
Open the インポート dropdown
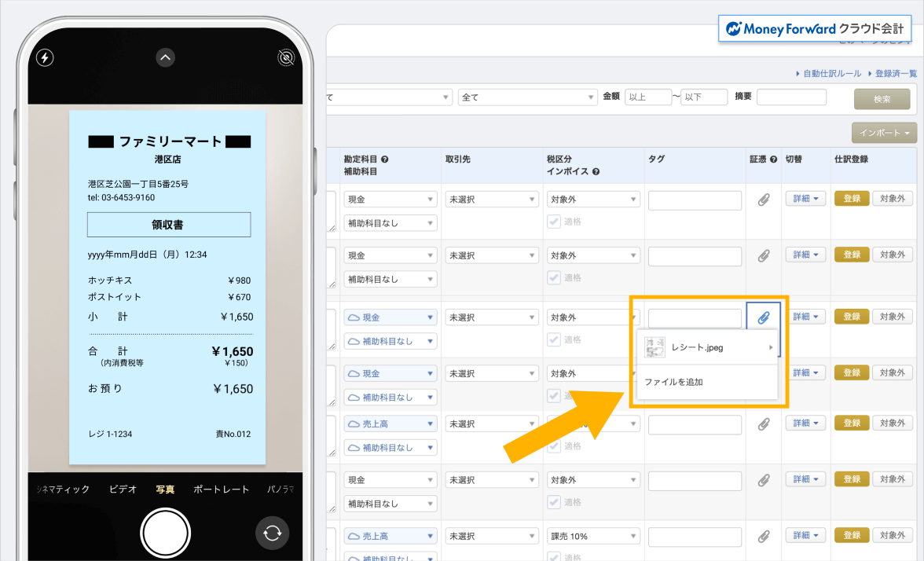tap(883, 133)
